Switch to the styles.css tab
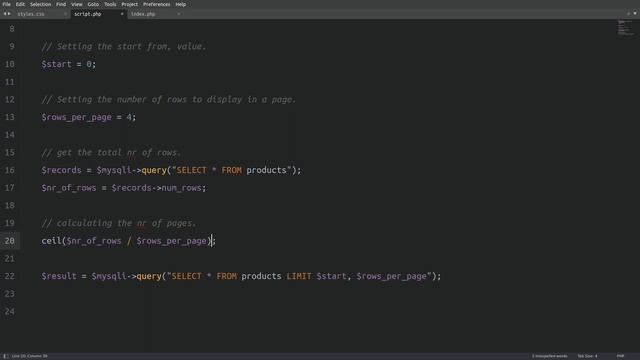Viewport: 640px width, 360px height. pyautogui.click(x=31, y=14)
